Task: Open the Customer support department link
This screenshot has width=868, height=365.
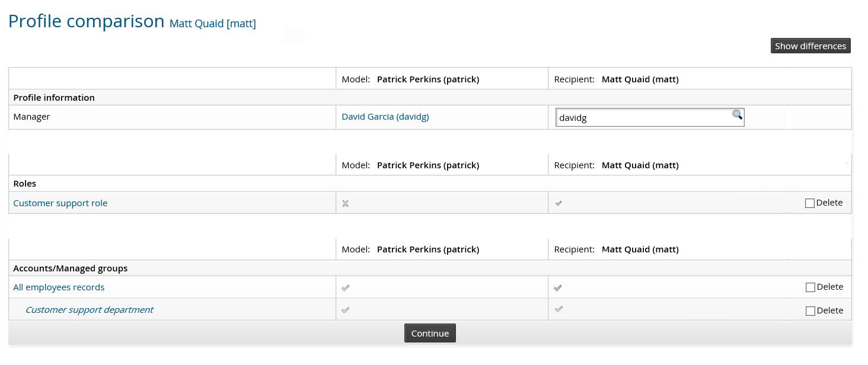Action: [x=89, y=309]
